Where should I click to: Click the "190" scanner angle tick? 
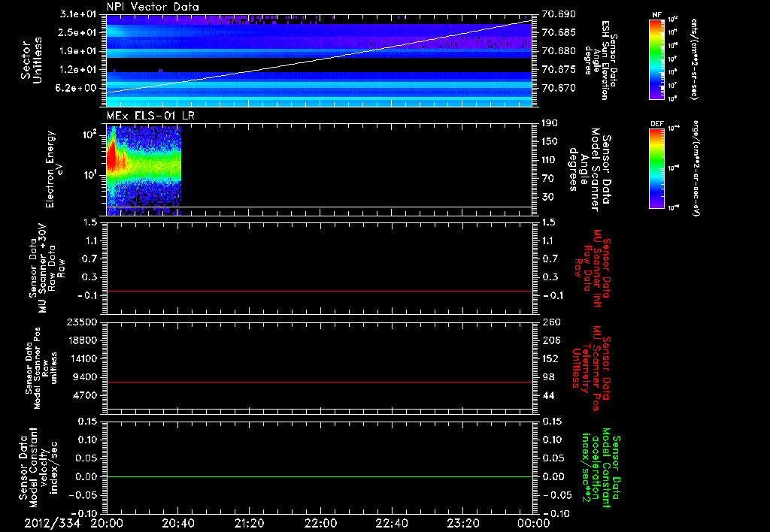(550, 123)
